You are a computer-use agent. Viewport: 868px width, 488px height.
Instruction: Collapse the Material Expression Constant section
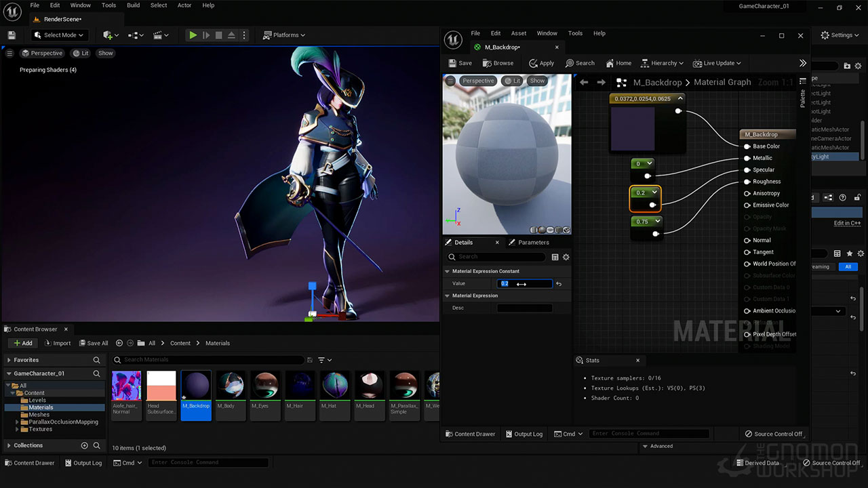[x=448, y=271]
